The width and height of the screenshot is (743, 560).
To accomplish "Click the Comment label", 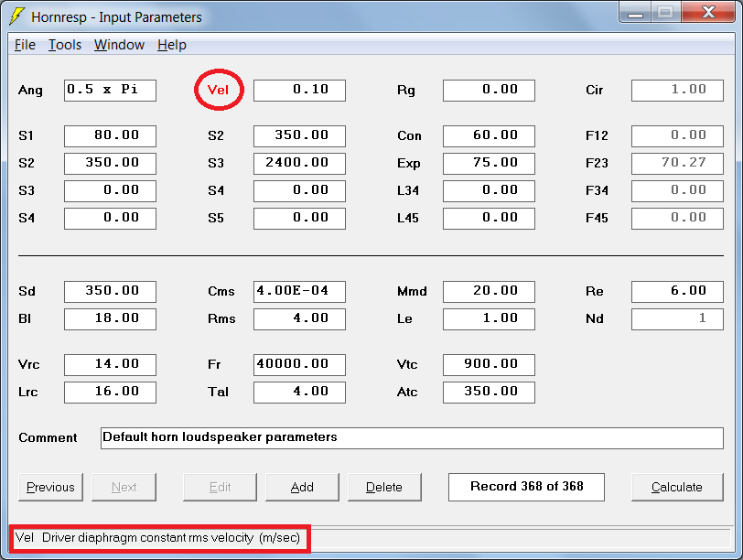I will click(48, 437).
